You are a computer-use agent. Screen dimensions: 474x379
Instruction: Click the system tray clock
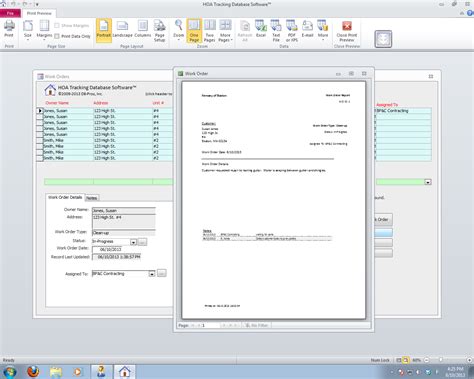tap(455, 372)
